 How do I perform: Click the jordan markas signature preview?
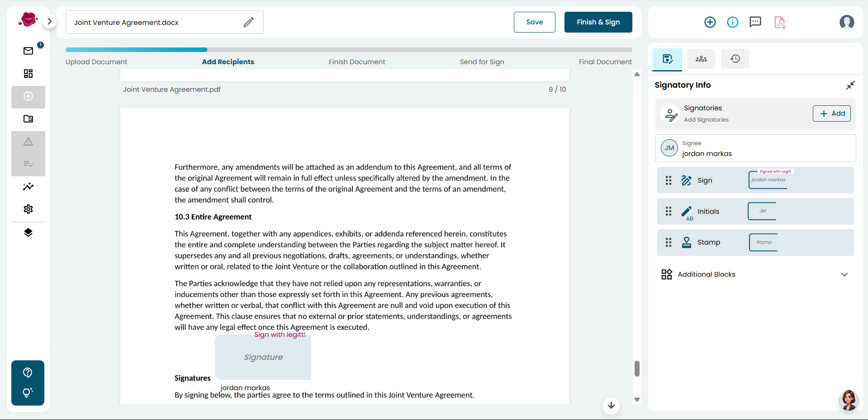pos(768,180)
